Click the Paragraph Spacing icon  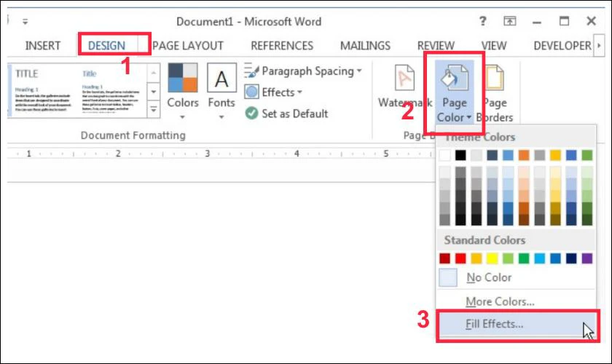click(251, 71)
